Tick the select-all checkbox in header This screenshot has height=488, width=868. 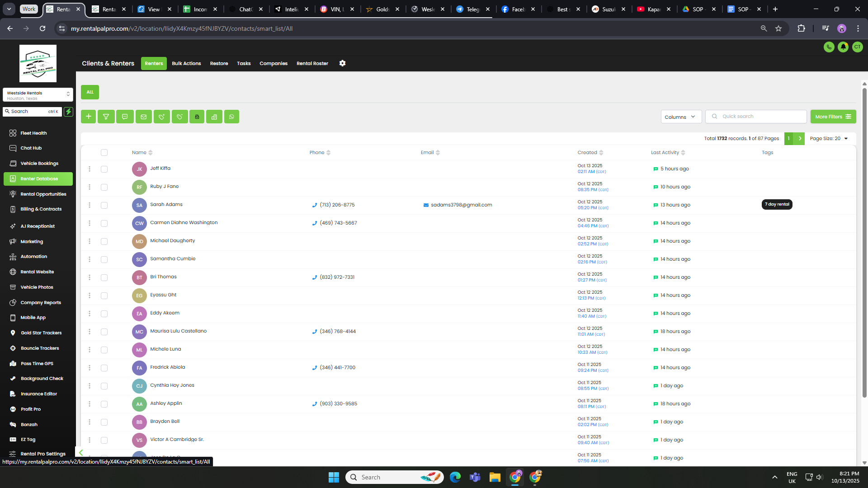pos(104,153)
